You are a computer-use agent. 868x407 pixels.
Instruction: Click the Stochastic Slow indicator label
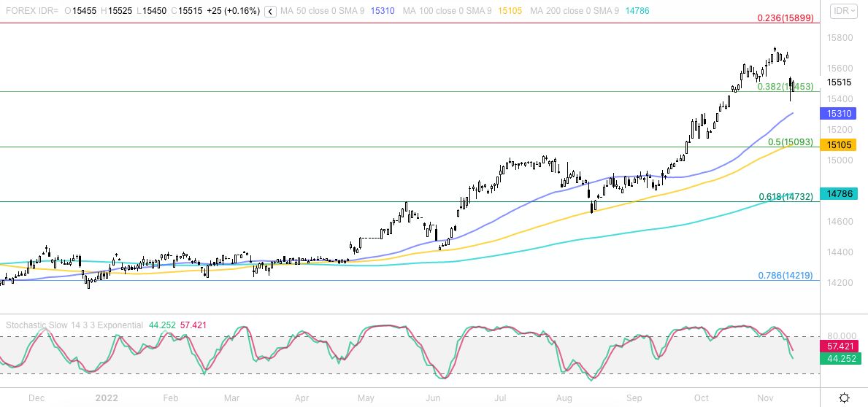tap(74, 325)
